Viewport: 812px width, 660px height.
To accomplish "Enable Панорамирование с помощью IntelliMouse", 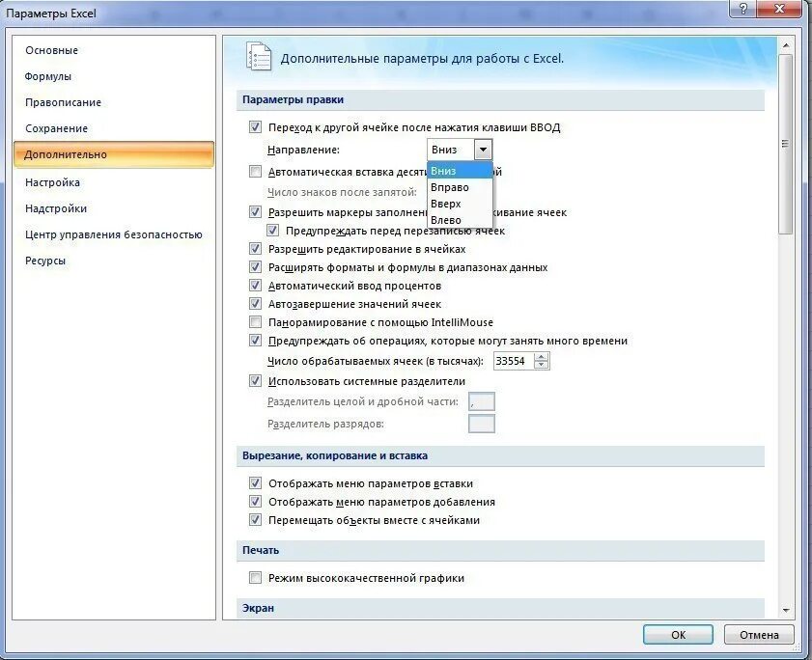I will [255, 322].
